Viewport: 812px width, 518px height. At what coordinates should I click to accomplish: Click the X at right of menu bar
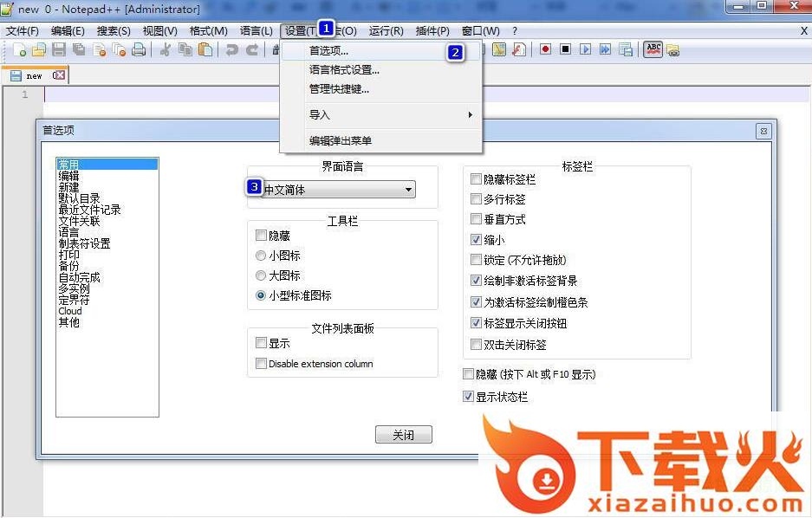(804, 31)
